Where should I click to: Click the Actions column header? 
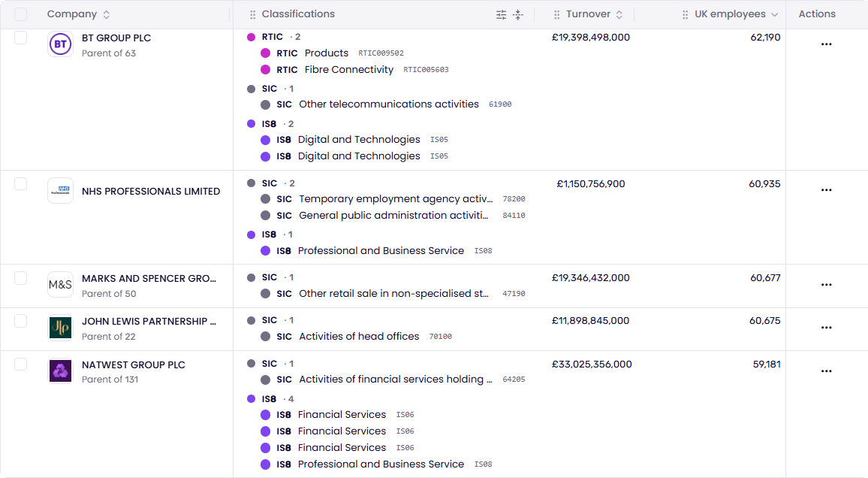817,14
